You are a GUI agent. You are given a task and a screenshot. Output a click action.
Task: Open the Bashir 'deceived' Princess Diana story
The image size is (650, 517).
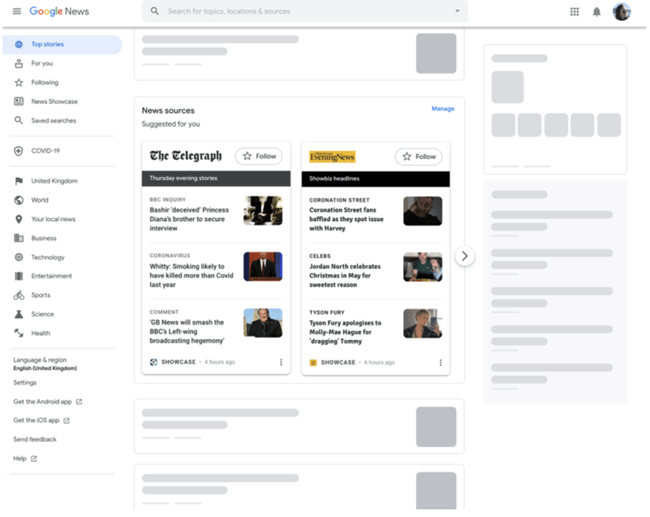click(189, 219)
